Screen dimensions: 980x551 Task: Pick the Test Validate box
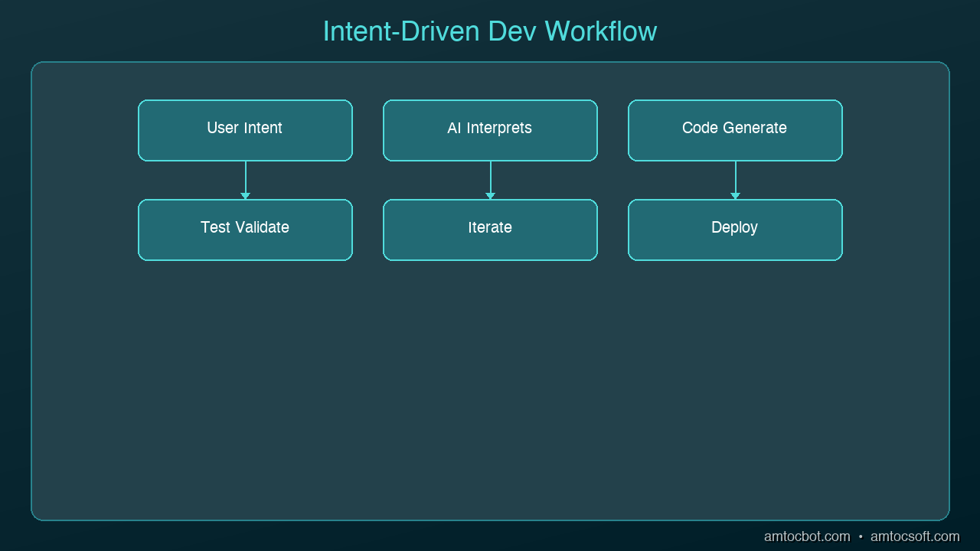245,230
